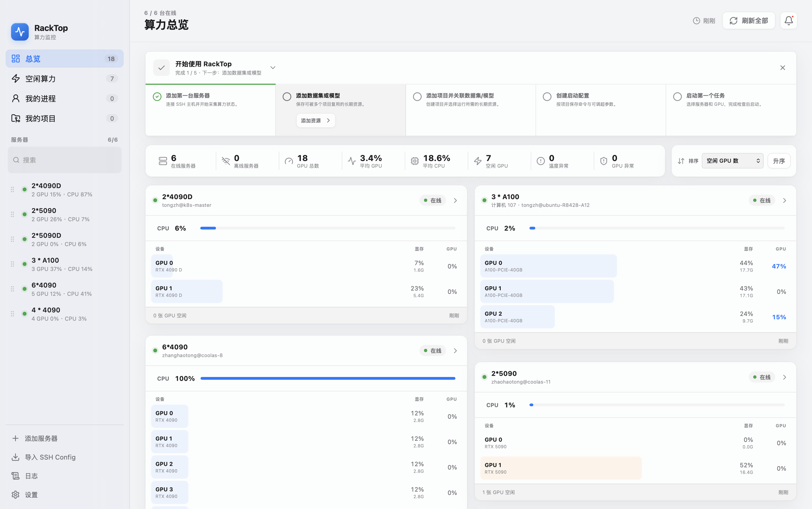This screenshot has width=812, height=509.
Task: Click the RackTop logo icon
Action: pyautogui.click(x=20, y=32)
